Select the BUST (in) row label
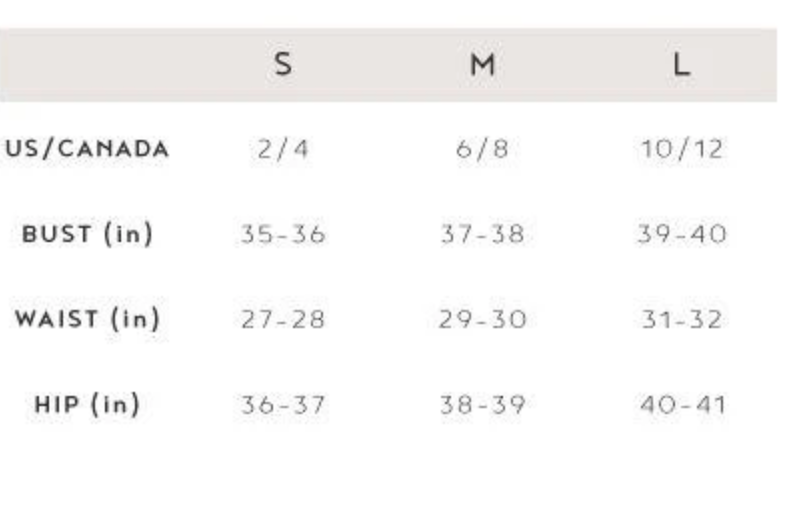Viewport: 790px width, 508px height. (x=87, y=235)
